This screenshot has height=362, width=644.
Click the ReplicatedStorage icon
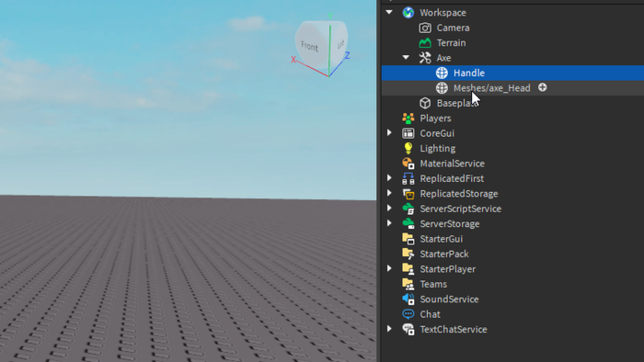pos(408,194)
